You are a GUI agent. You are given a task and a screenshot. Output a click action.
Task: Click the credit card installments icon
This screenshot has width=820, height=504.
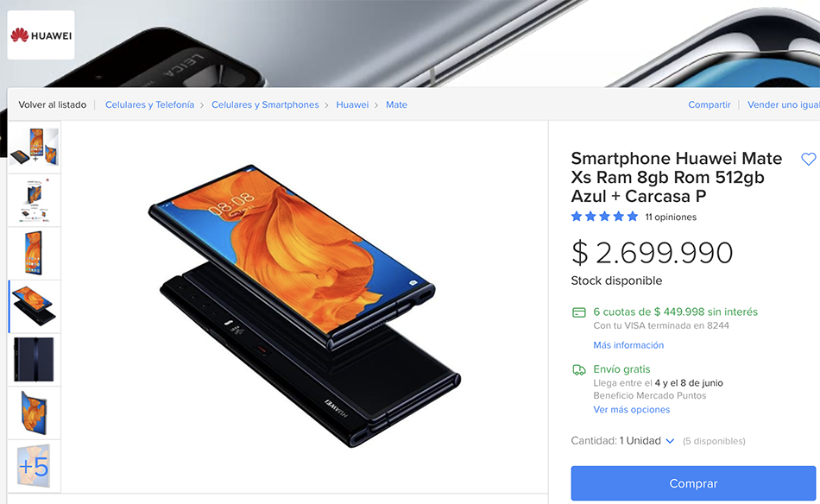579,312
